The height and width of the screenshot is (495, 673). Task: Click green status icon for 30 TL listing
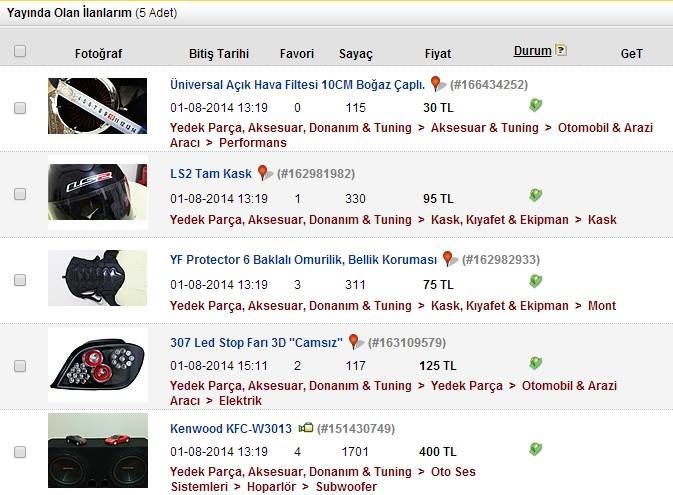pos(535,105)
